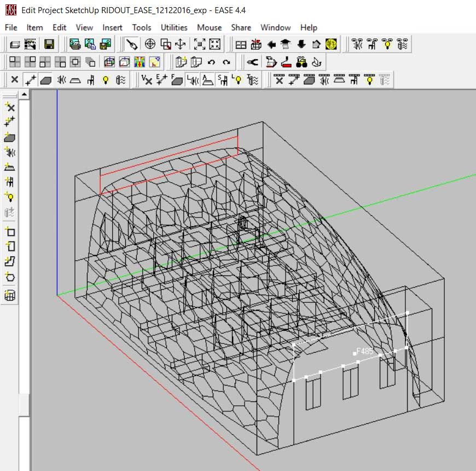Click the redo arrow icon
Image resolution: width=476 pixels, height=471 pixels.
click(226, 62)
